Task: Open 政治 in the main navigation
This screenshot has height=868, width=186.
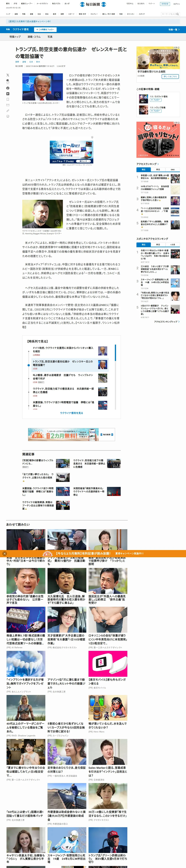Action: (x=47, y=14)
